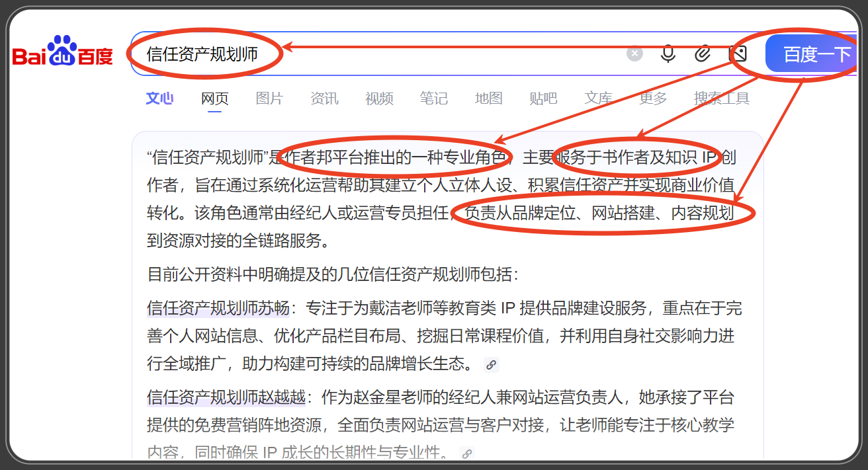Click highlighted text 信任资产规划师赵越越
The height and width of the screenshot is (470, 868).
226,397
